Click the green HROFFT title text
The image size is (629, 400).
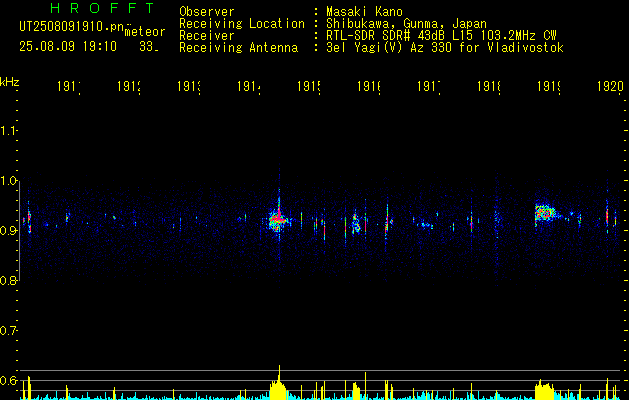(102, 8)
